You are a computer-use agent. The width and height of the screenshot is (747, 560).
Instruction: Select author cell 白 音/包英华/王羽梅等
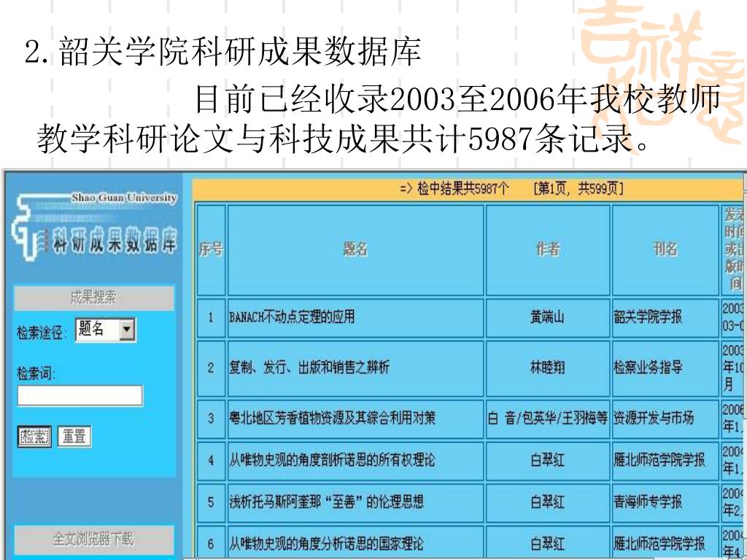pyautogui.click(x=547, y=418)
